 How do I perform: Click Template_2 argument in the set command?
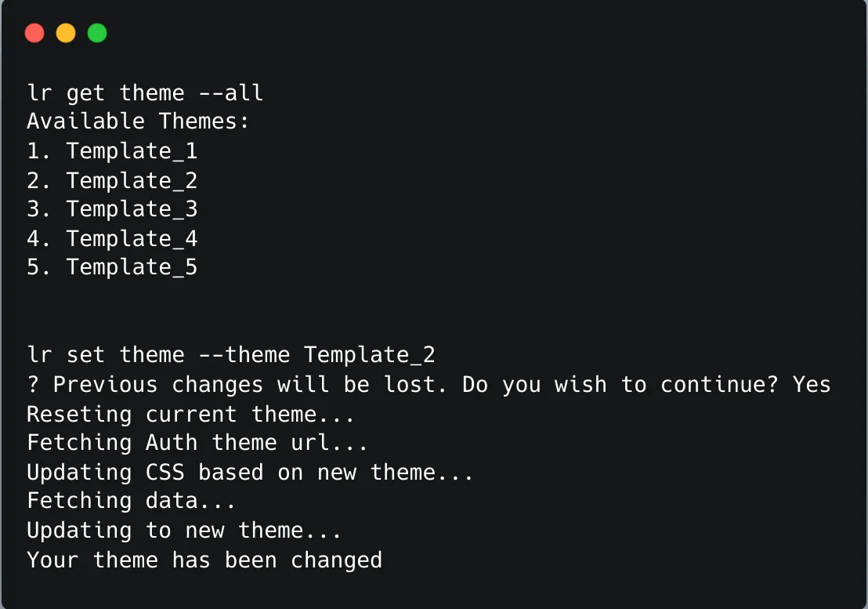[x=370, y=355]
